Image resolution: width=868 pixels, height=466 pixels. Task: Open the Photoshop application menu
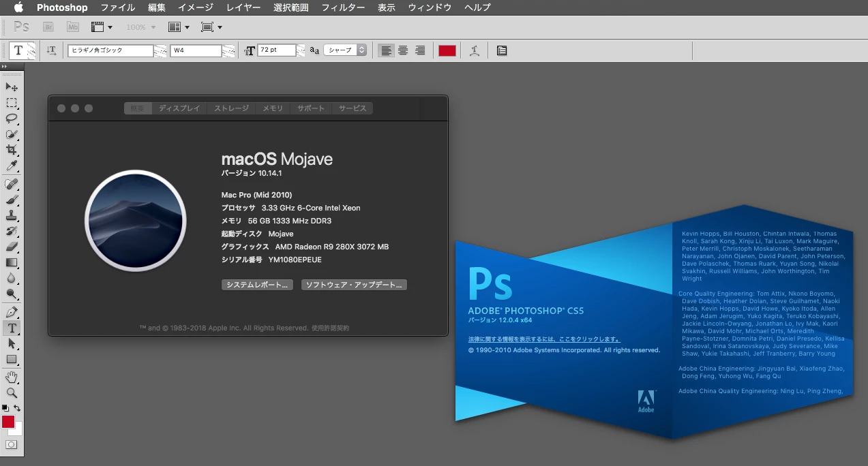point(62,7)
